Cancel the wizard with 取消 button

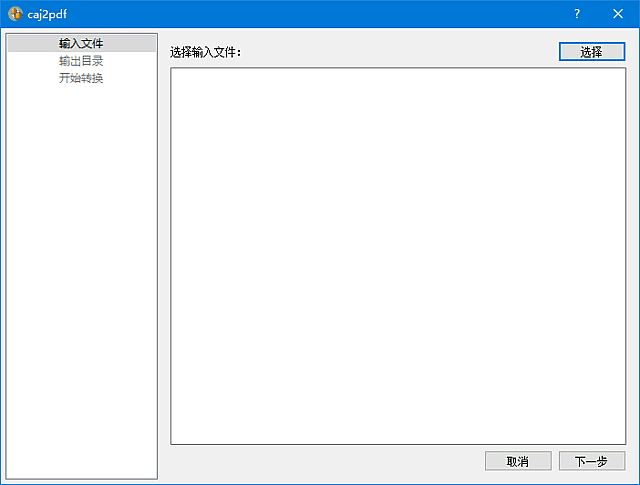(518, 461)
